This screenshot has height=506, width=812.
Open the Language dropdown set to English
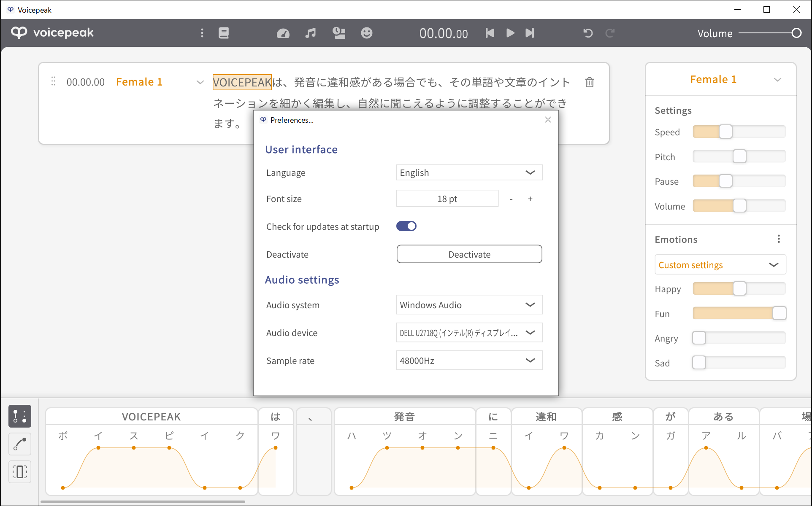[469, 172]
